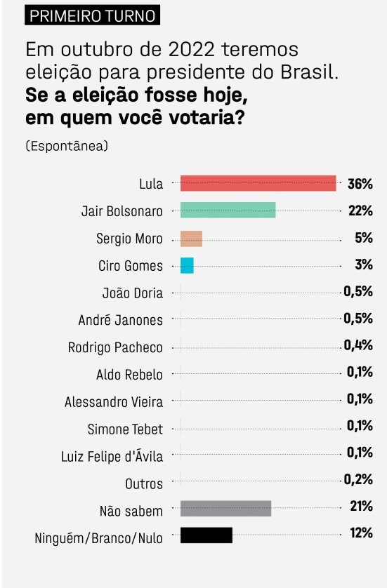This screenshot has height=588, width=387.
Task: Select the green Jair Bolsonaro bar
Action: tap(228, 210)
